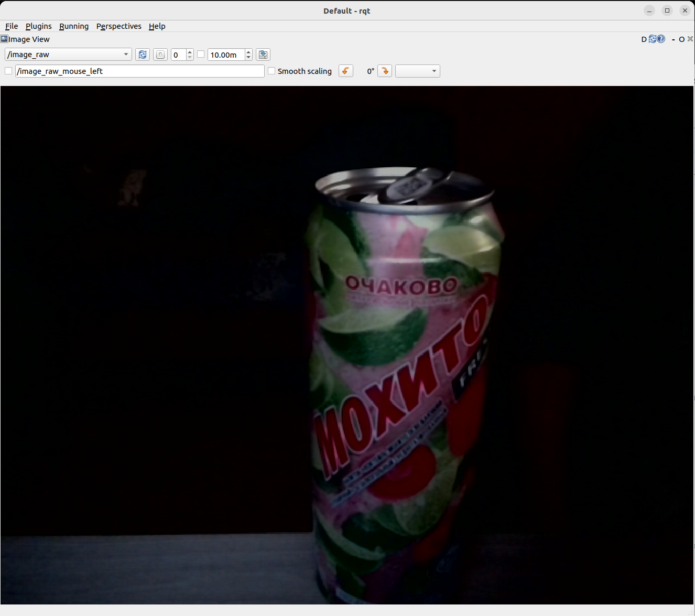This screenshot has width=695, height=616.
Task: Save the current image as file
Action: pos(263,55)
